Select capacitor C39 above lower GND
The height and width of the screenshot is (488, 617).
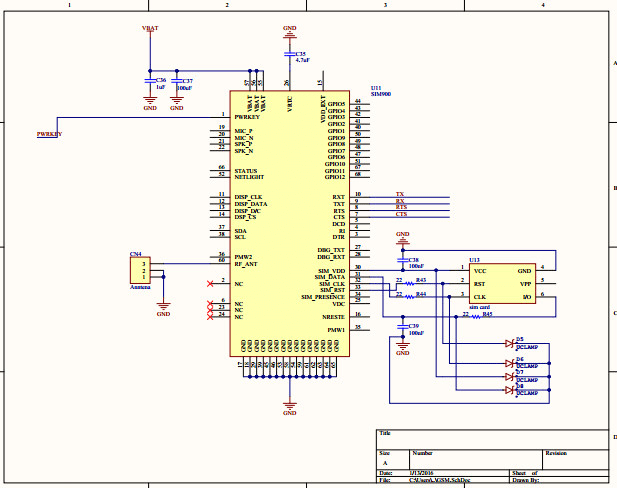[x=403, y=327]
